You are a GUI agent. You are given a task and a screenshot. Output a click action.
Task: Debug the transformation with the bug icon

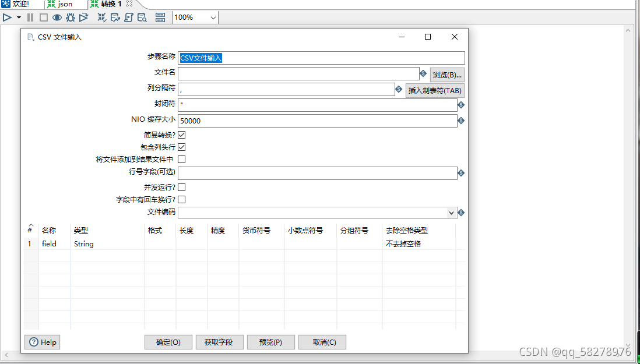tap(71, 17)
